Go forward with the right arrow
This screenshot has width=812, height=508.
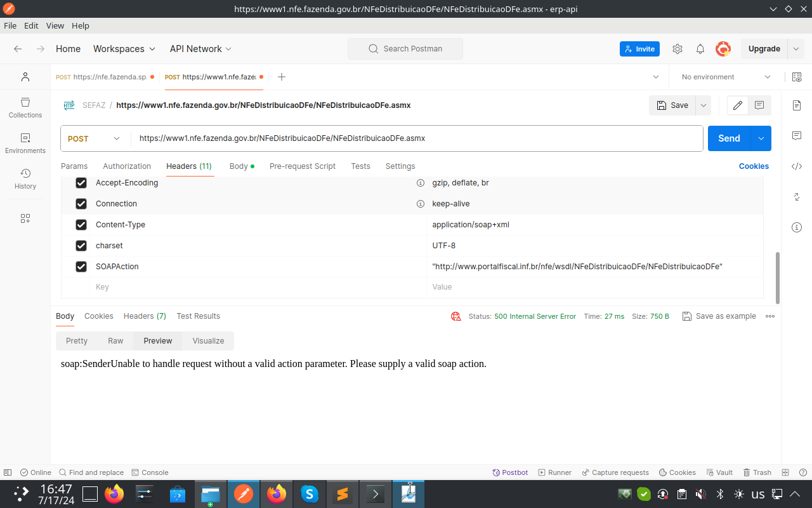(41, 49)
